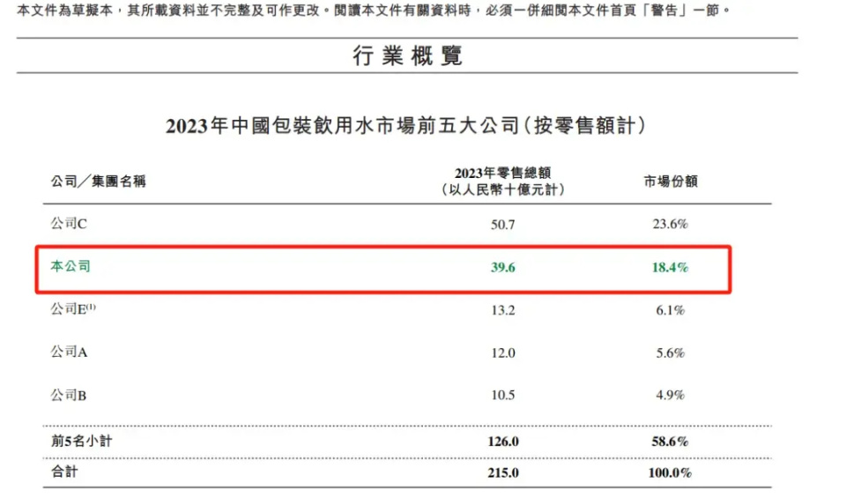Click the row label 公司C
This screenshot has width=846, height=504.
(69, 224)
